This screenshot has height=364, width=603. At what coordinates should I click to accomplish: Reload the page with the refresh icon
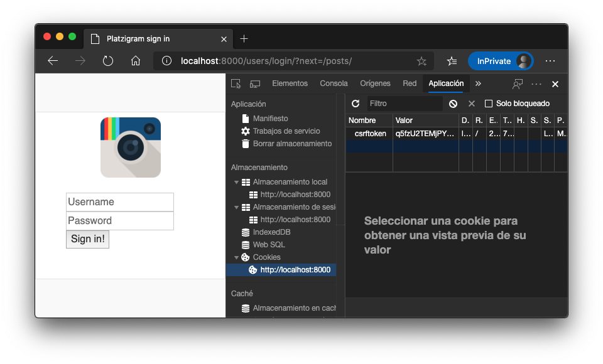point(107,61)
